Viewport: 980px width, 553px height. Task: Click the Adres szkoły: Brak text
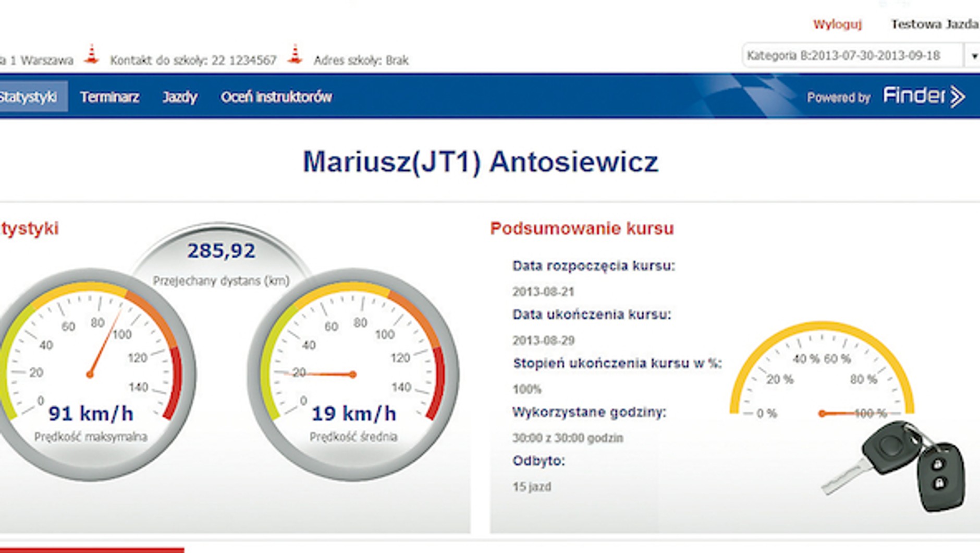pos(361,61)
